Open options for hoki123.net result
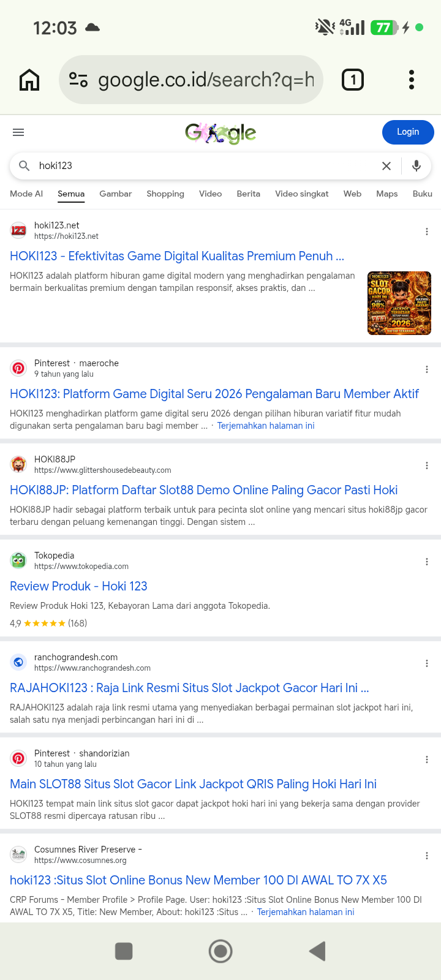Screen dimensions: 441x980 427,232
